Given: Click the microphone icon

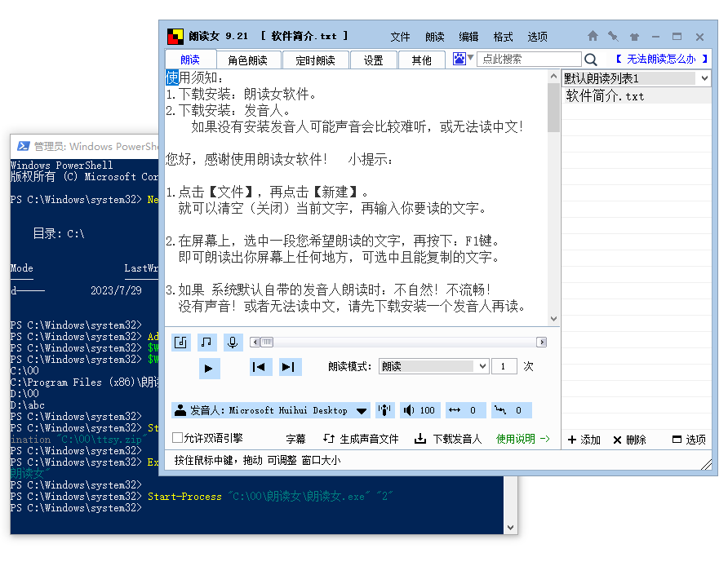Looking at the screenshot, I should tap(233, 343).
